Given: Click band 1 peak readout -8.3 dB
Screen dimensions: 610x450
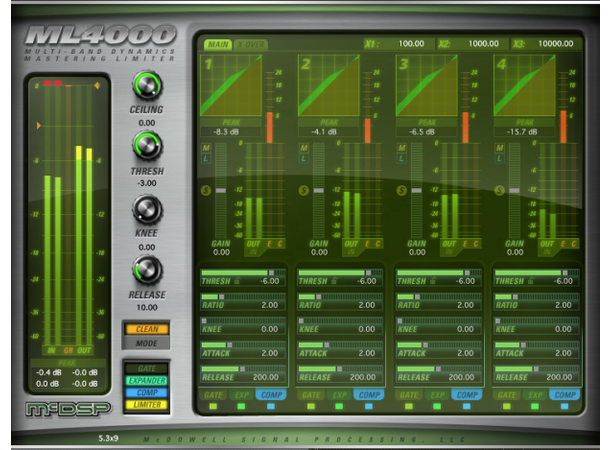Looking at the screenshot, I should click(x=226, y=132).
